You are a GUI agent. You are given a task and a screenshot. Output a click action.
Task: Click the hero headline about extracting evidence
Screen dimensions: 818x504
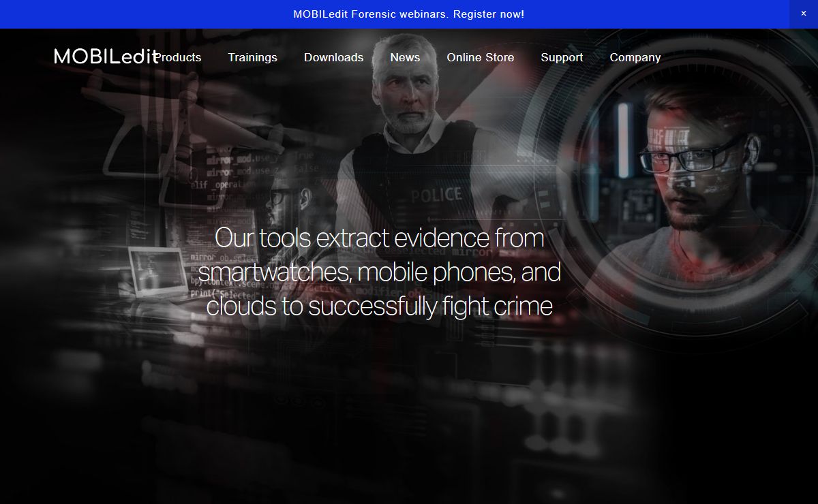[x=379, y=272]
